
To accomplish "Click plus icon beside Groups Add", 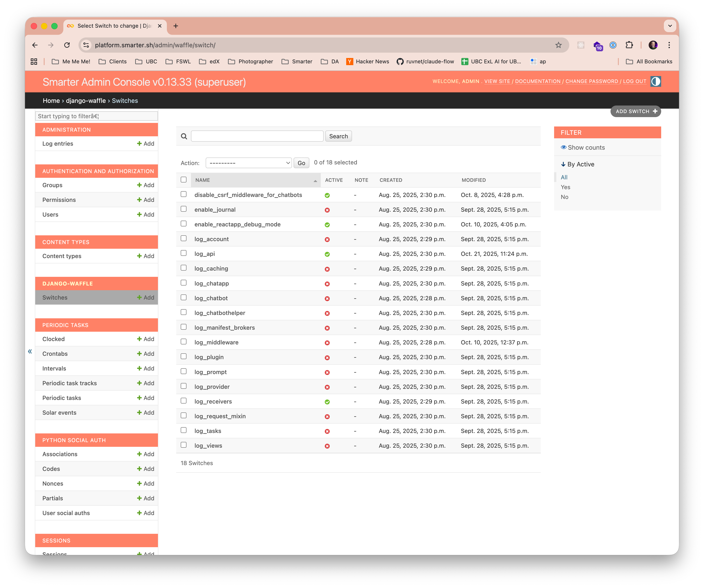I will [x=139, y=185].
